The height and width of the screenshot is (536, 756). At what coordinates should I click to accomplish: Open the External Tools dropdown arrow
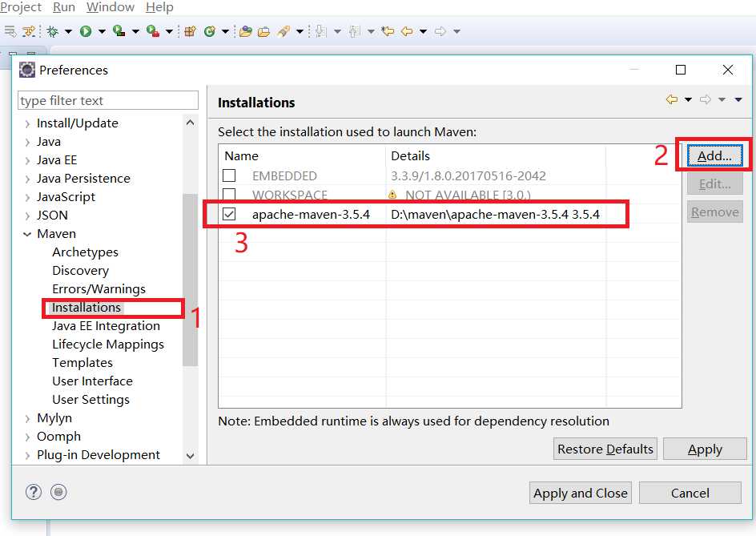click(x=169, y=32)
